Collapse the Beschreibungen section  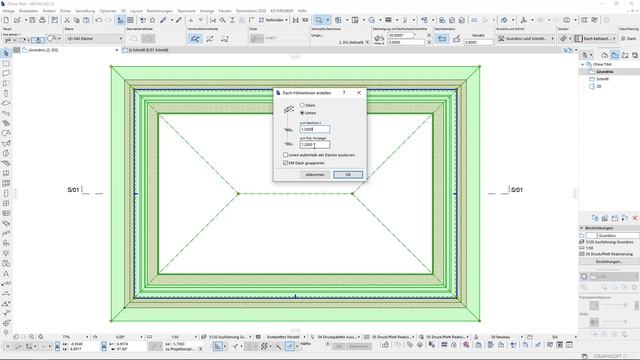582,228
